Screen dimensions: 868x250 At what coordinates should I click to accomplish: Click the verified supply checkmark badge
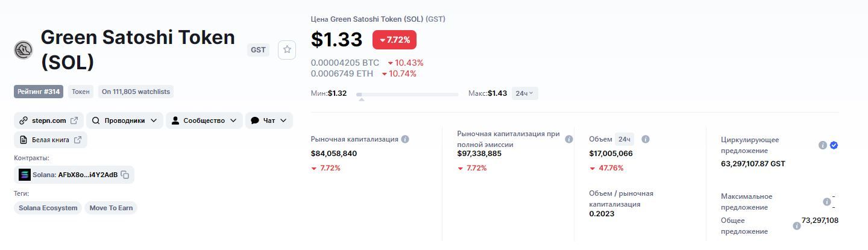pos(834,145)
